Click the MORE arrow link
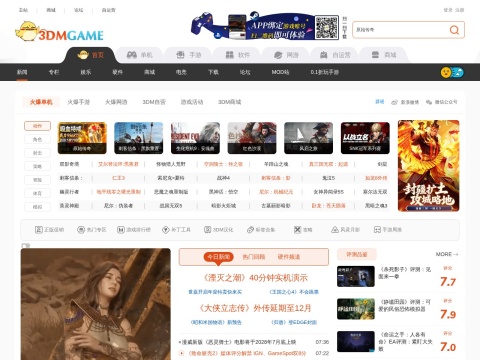 (447, 254)
